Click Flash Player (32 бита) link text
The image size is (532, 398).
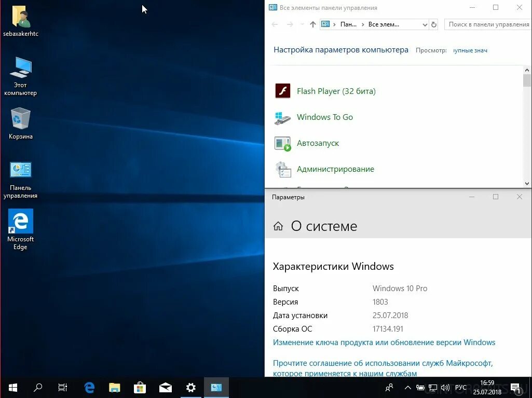pyautogui.click(x=336, y=91)
